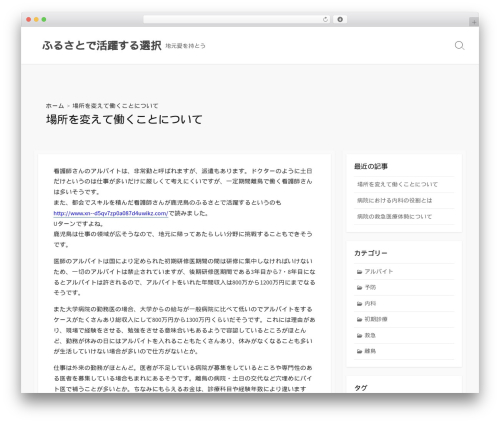Click the folder icon beside アルバイト

pos(359,272)
